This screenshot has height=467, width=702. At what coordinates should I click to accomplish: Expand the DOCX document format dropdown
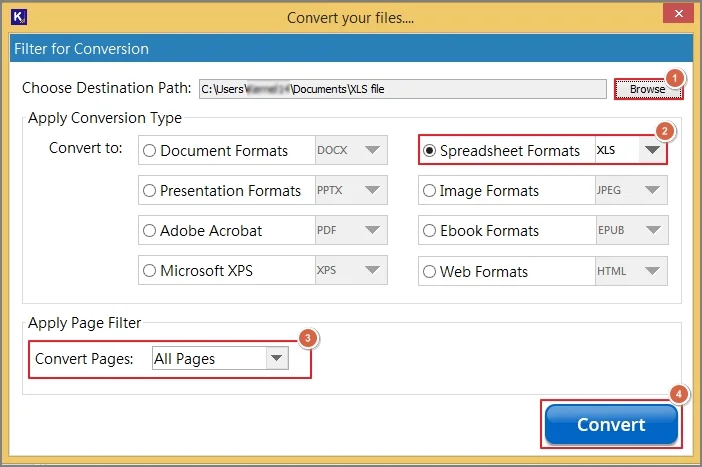373,151
